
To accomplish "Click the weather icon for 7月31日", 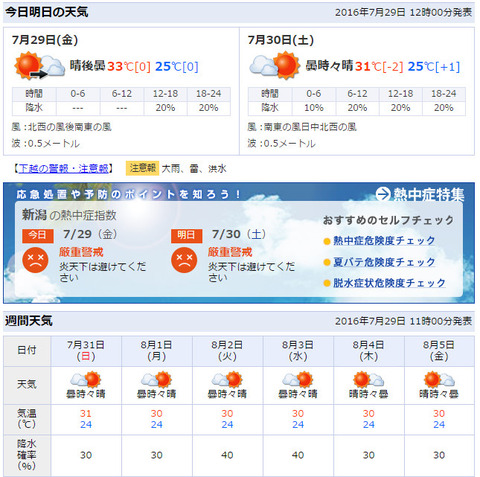I will click(86, 380).
